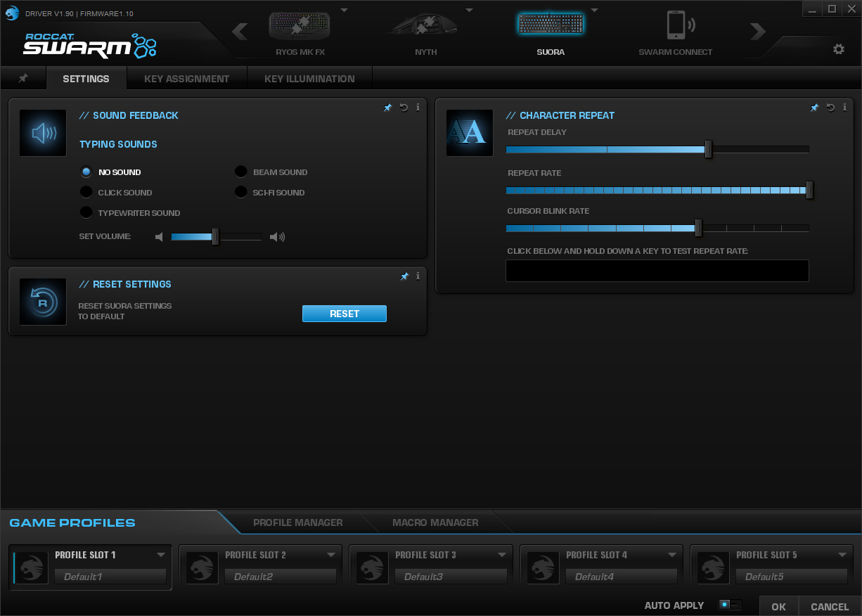Click the Profile Slot 3 Roccat icon
This screenshot has width=862, height=616.
point(373,567)
